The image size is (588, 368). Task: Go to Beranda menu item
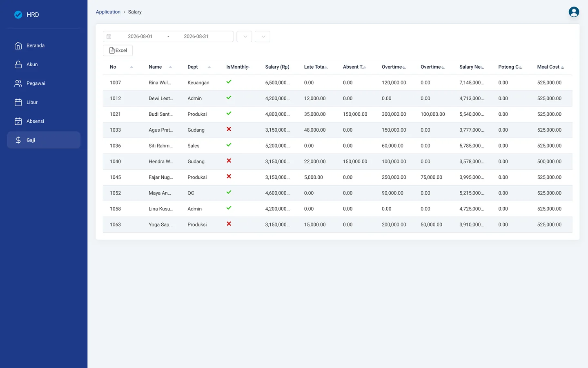pos(44,45)
